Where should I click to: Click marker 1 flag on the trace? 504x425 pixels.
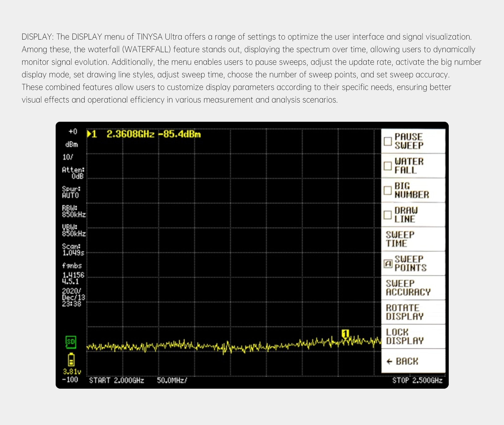coord(345,334)
